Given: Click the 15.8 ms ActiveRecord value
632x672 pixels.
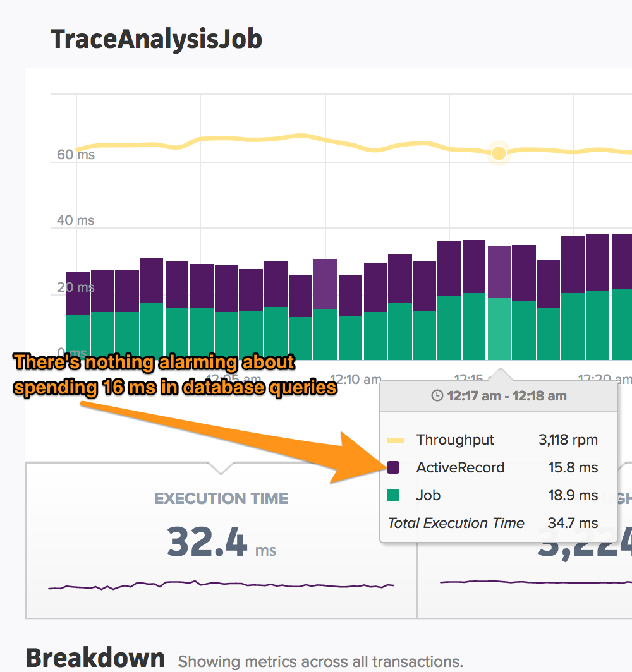Looking at the screenshot, I should click(x=573, y=467).
